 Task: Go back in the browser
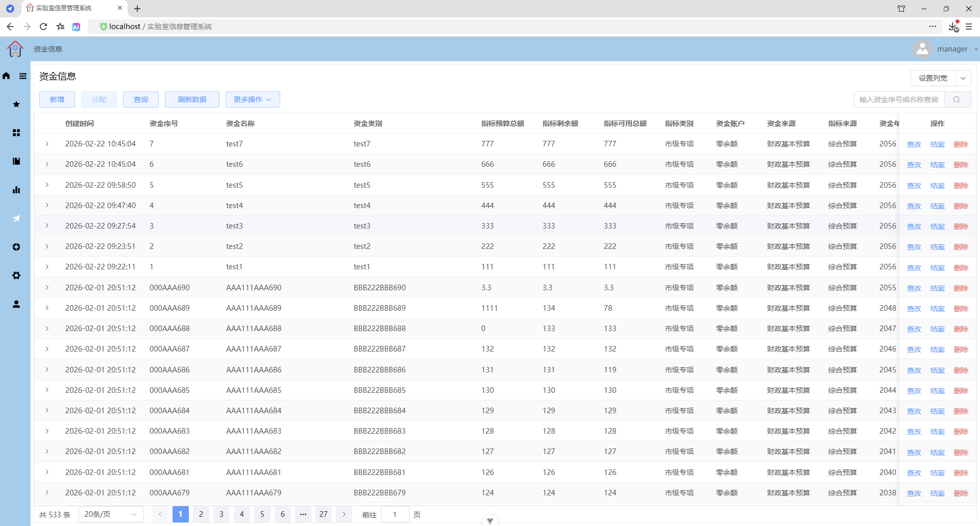pyautogui.click(x=10, y=27)
